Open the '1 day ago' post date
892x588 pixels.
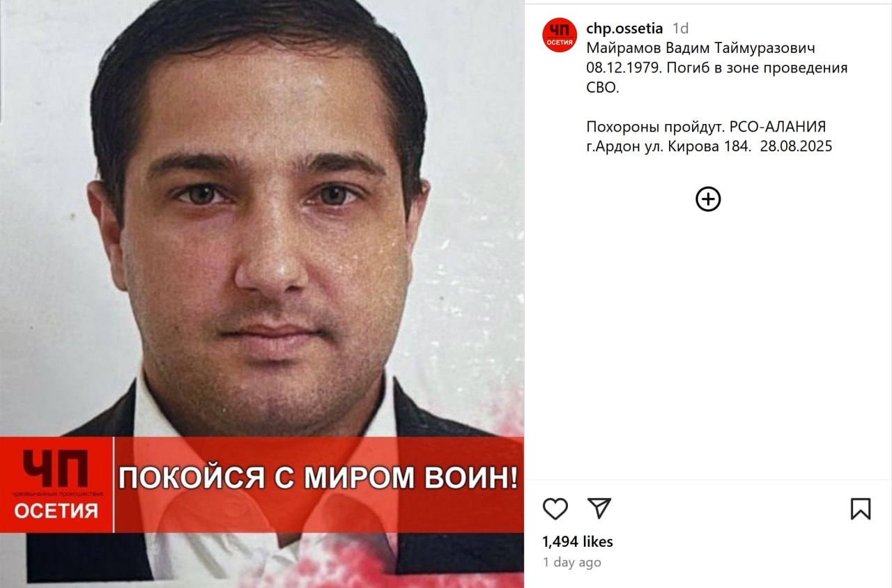[571, 562]
